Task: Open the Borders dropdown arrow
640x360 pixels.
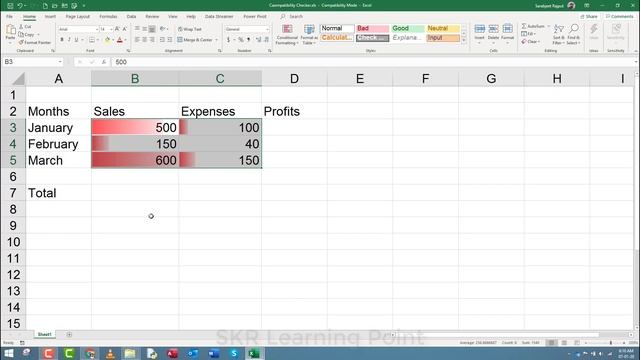Action: (x=98, y=40)
